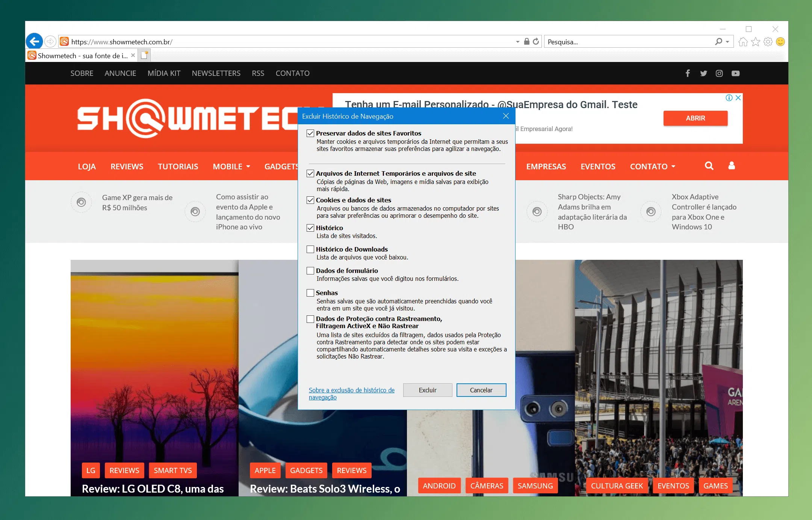Uncheck Preservar dados de sites Favoritos

310,133
